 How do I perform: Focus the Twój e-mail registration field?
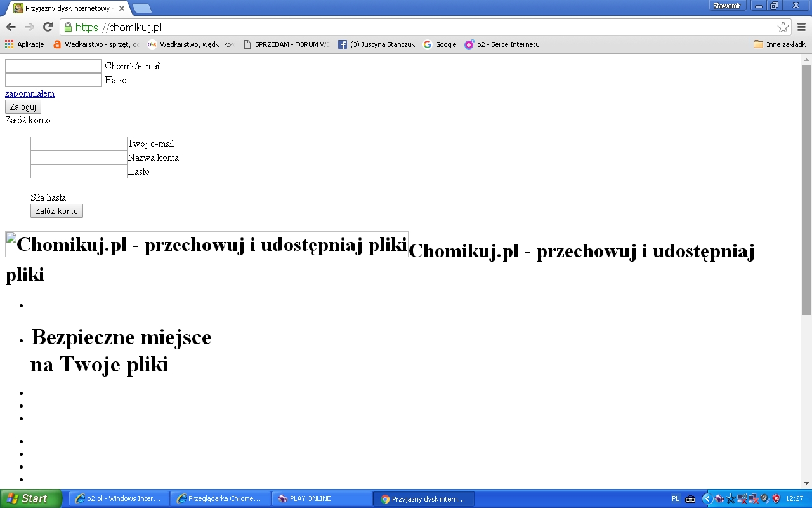tap(79, 144)
